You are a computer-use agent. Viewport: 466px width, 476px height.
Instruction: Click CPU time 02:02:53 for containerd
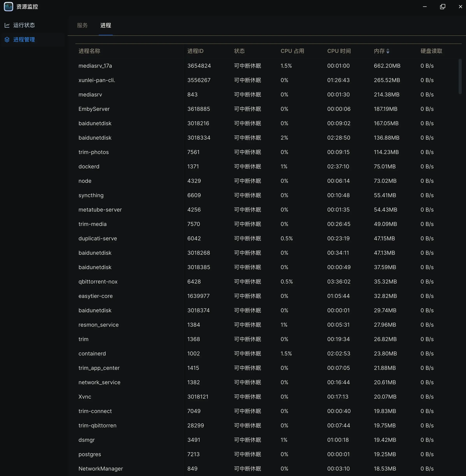pyautogui.click(x=339, y=353)
